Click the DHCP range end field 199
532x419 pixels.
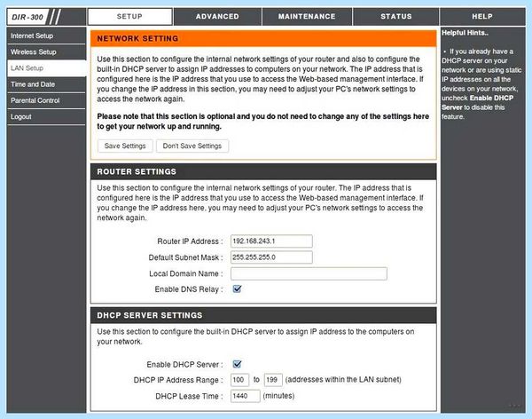click(x=273, y=380)
